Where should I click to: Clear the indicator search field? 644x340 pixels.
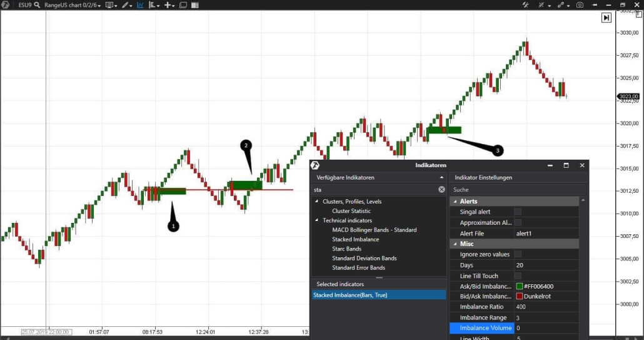click(x=441, y=189)
